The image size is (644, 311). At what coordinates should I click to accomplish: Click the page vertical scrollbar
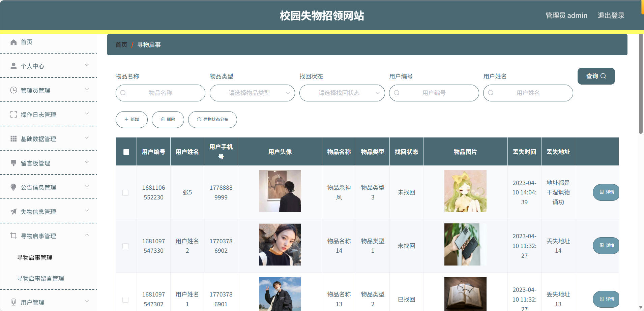click(641, 84)
